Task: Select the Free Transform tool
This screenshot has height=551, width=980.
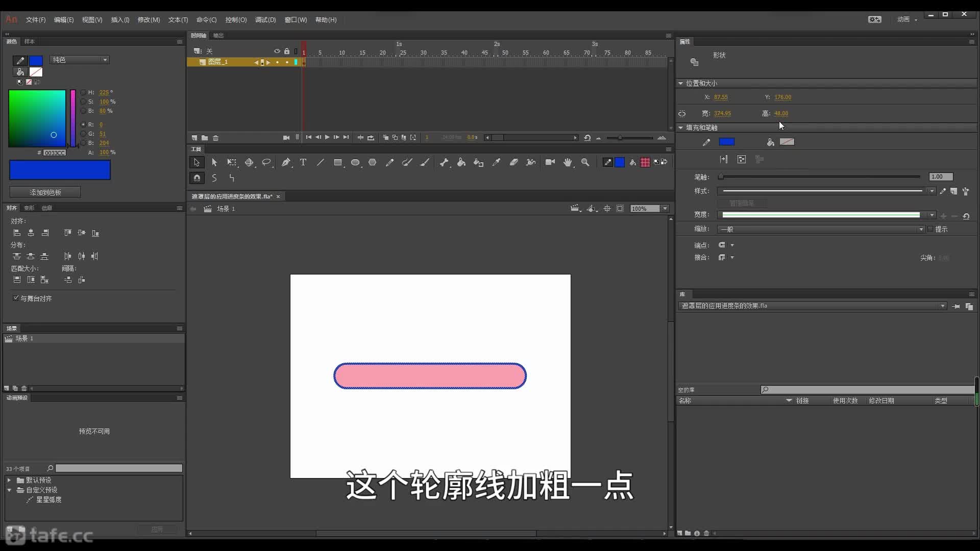Action: (x=232, y=162)
